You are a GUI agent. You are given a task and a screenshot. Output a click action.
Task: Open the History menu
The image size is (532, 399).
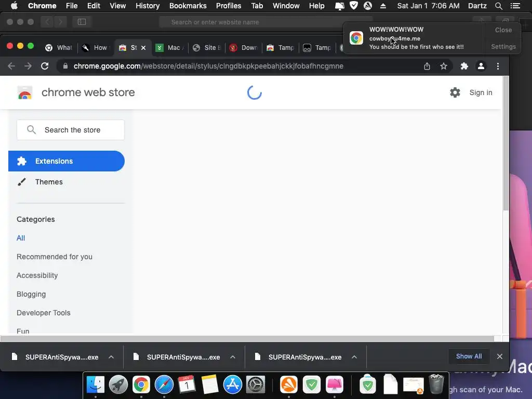(148, 6)
